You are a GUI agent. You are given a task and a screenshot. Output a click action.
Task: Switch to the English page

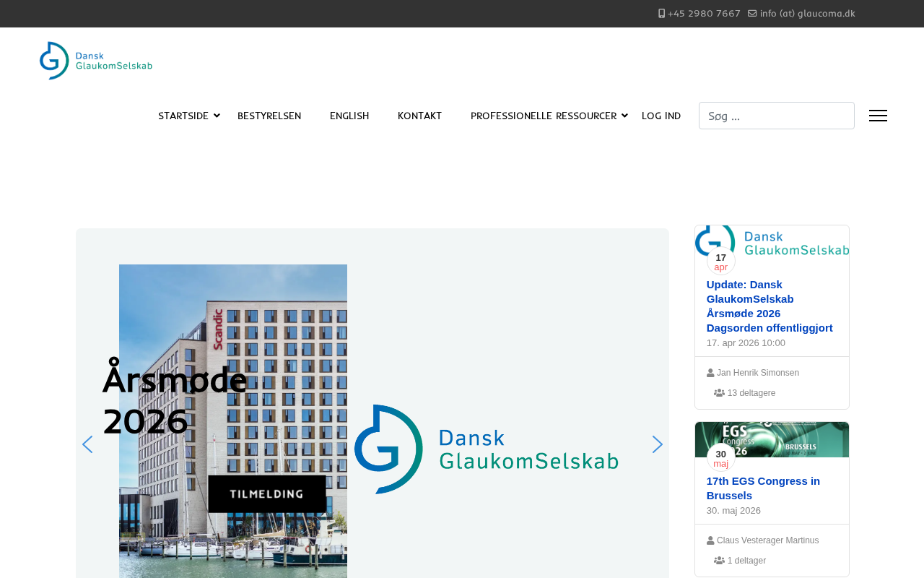[349, 116]
